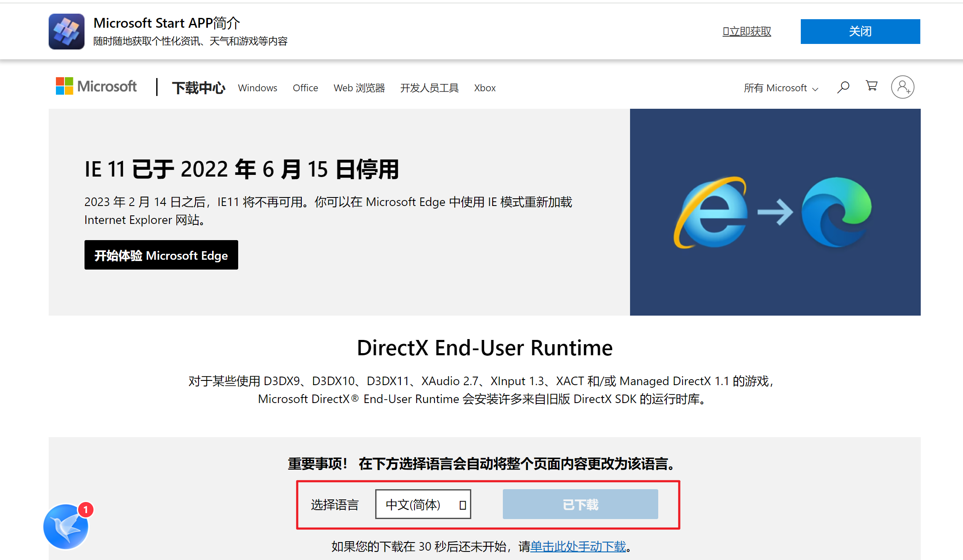Open the 中文(简体) language dropdown
This screenshot has height=560, width=963.
pos(423,505)
